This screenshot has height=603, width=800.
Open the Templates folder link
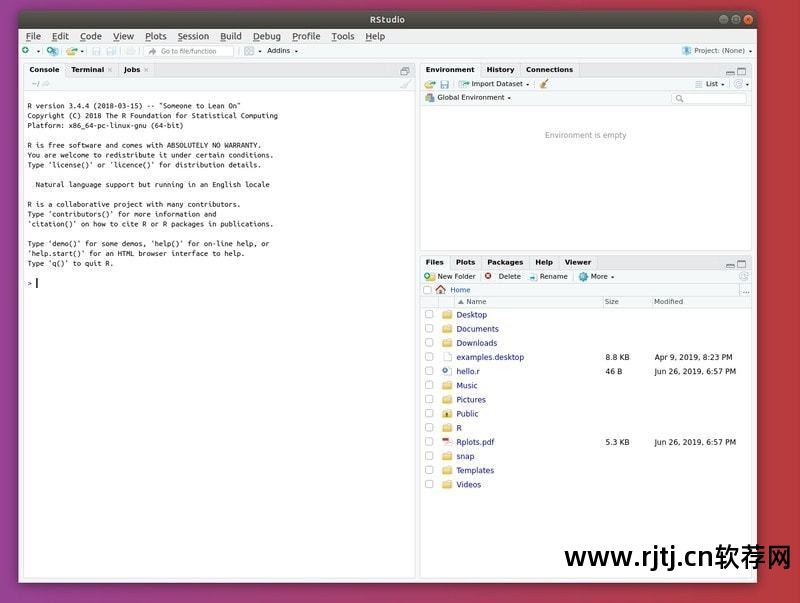point(475,470)
